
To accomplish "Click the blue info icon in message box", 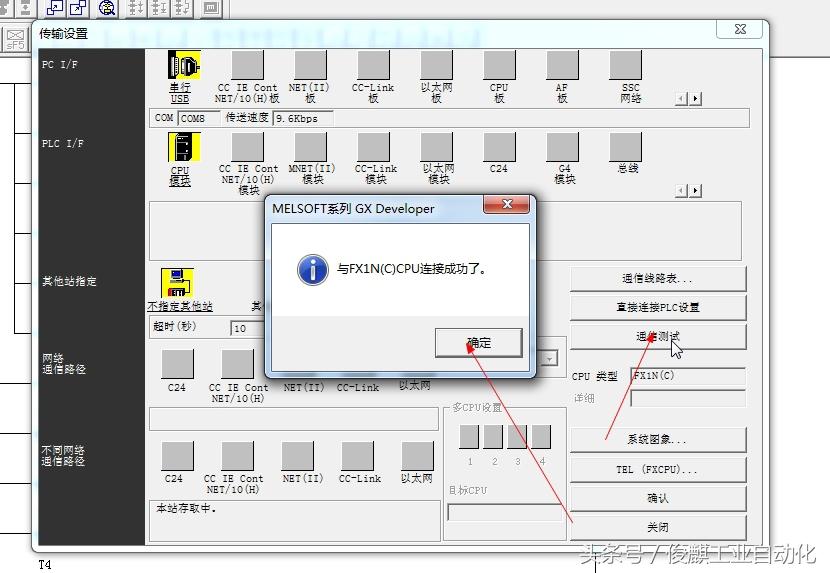I will (313, 270).
